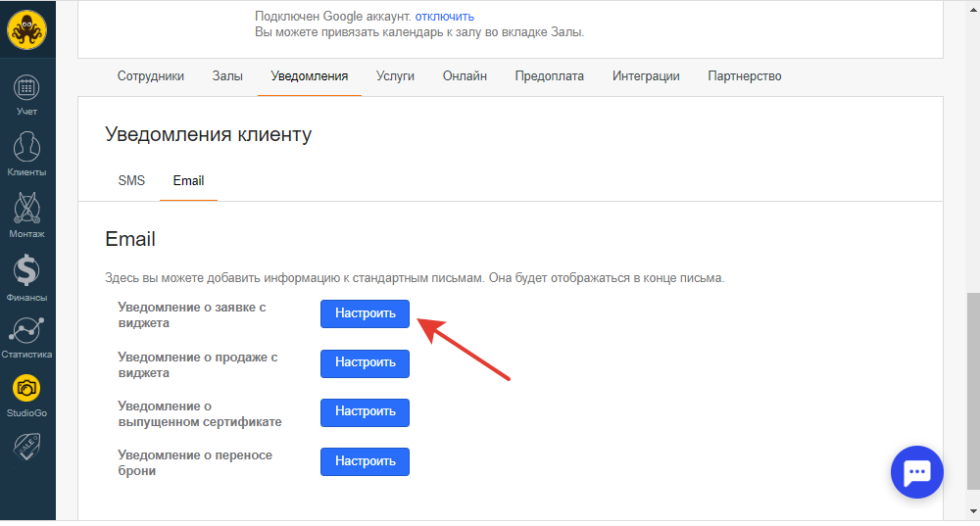Click the vertical scrollbar thumb
Screen dimensions: 980x526
(973, 391)
